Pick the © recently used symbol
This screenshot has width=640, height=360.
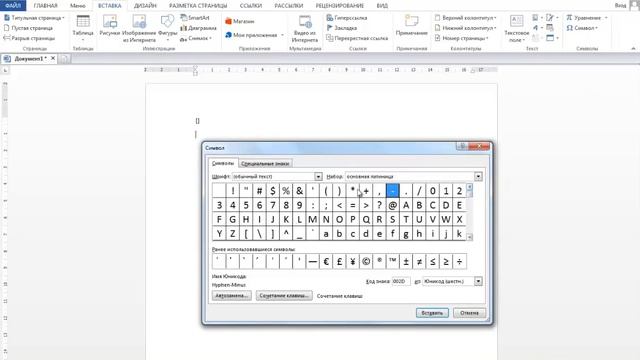pyautogui.click(x=366, y=262)
